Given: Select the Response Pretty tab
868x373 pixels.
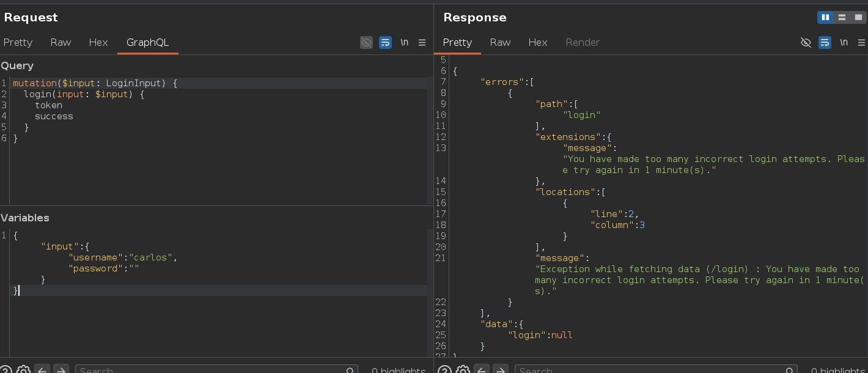Looking at the screenshot, I should [457, 42].
